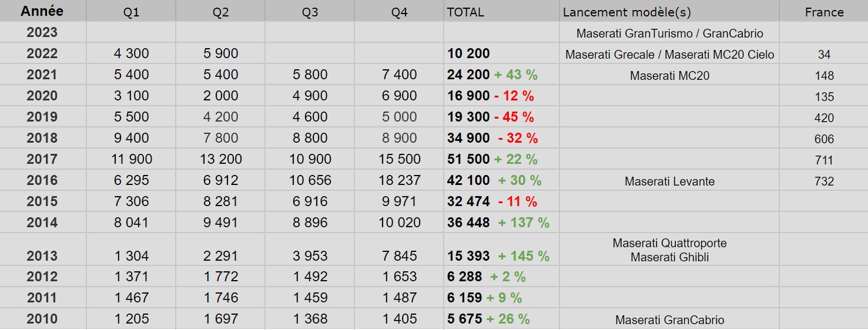Click the Maserati Grecale / MC20 Cielo cell

(669, 55)
